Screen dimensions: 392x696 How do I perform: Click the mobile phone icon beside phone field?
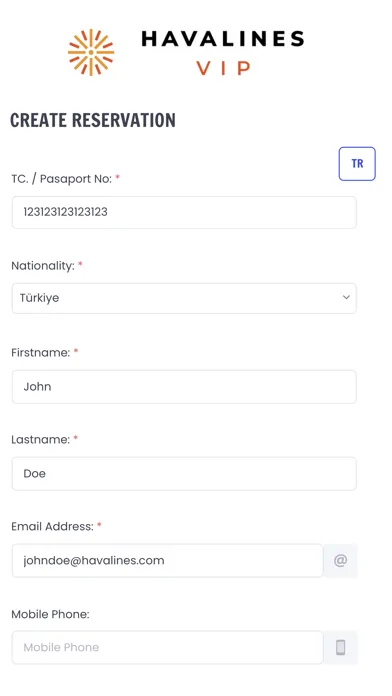(x=341, y=648)
